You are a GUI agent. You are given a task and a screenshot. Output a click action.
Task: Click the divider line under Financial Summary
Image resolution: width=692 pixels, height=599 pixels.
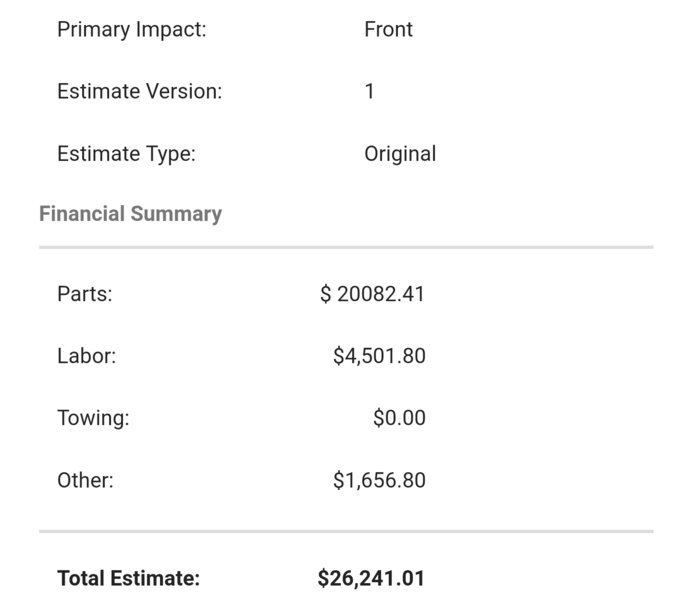346,248
